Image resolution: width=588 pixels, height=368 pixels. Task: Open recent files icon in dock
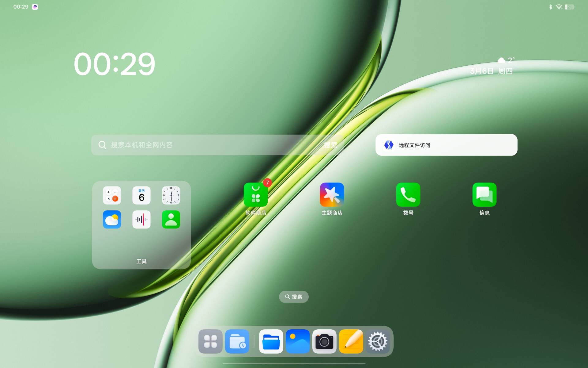pos(237,341)
